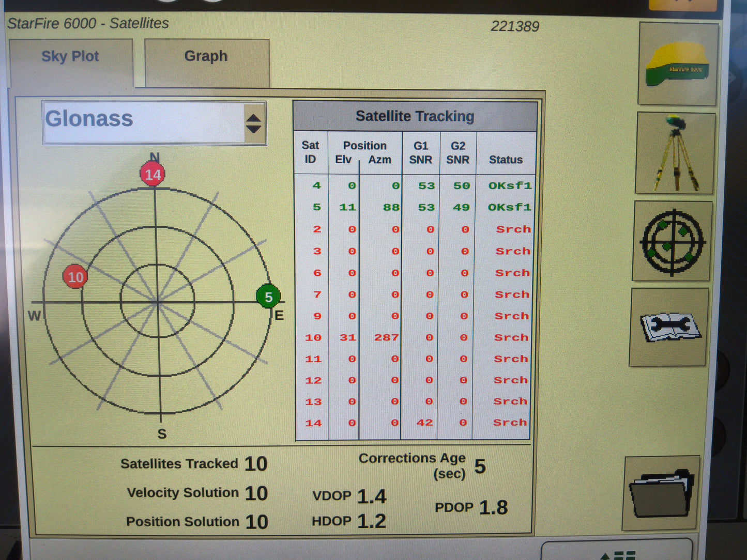Viewport: 747px width, 560px height.
Task: Select red satellite 10 marker on sky plot
Action: tap(75, 277)
